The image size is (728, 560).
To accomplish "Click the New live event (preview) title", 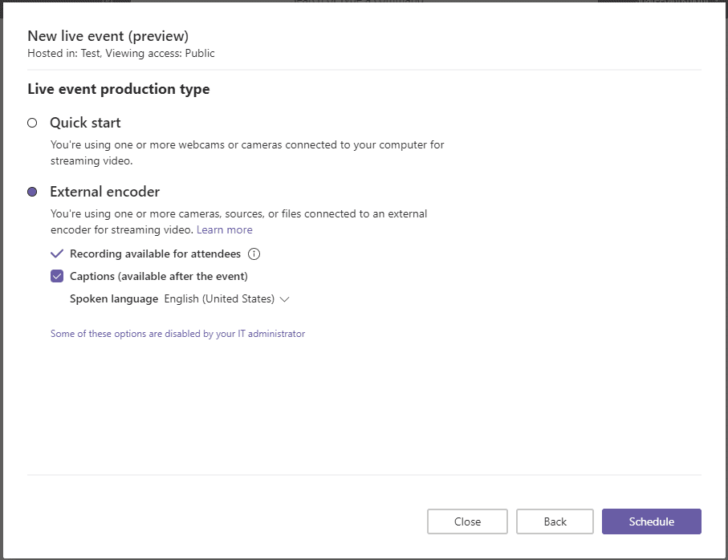I will 108,36.
